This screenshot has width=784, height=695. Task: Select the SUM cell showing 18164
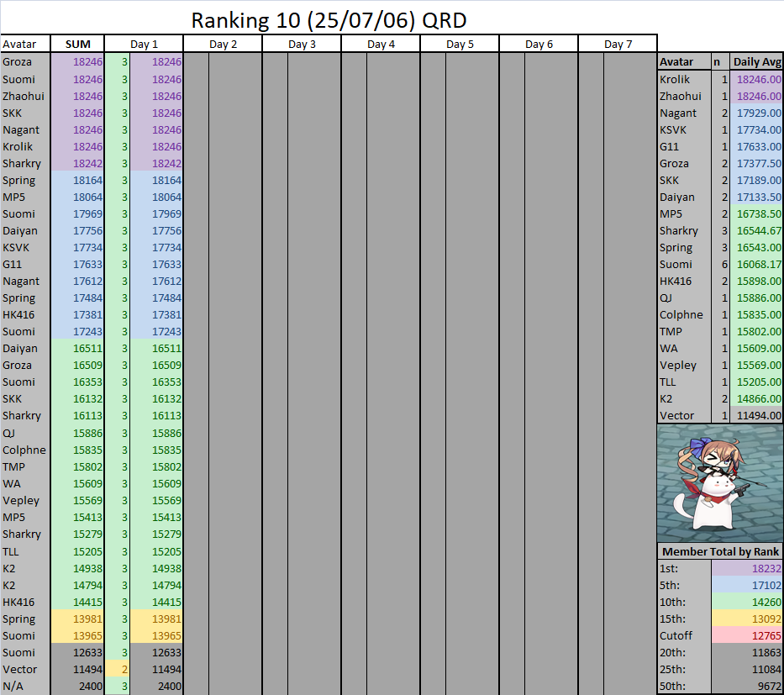click(77, 180)
